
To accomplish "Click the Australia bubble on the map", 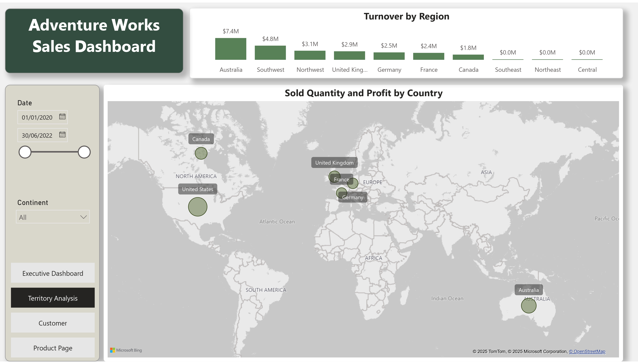I will [x=529, y=305].
